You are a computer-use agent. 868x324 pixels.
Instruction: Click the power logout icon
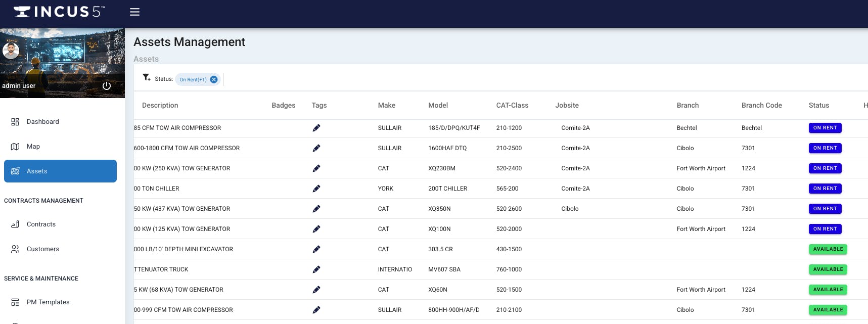click(x=107, y=85)
